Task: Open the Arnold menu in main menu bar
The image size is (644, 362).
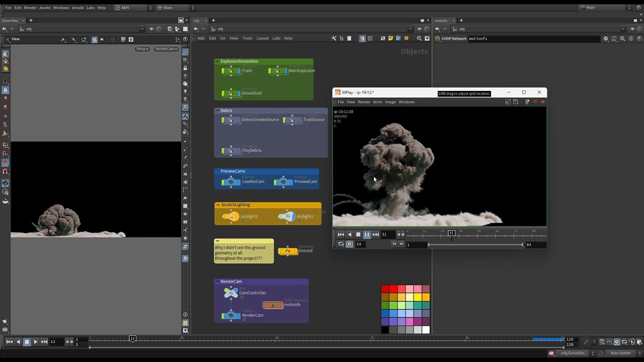Action: coord(77,8)
